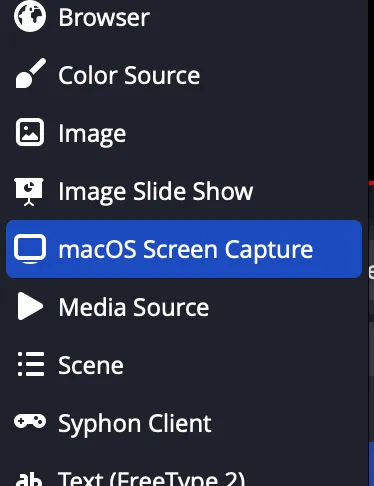Choose the Media Source label
This screenshot has height=486, width=374.
click(x=134, y=307)
